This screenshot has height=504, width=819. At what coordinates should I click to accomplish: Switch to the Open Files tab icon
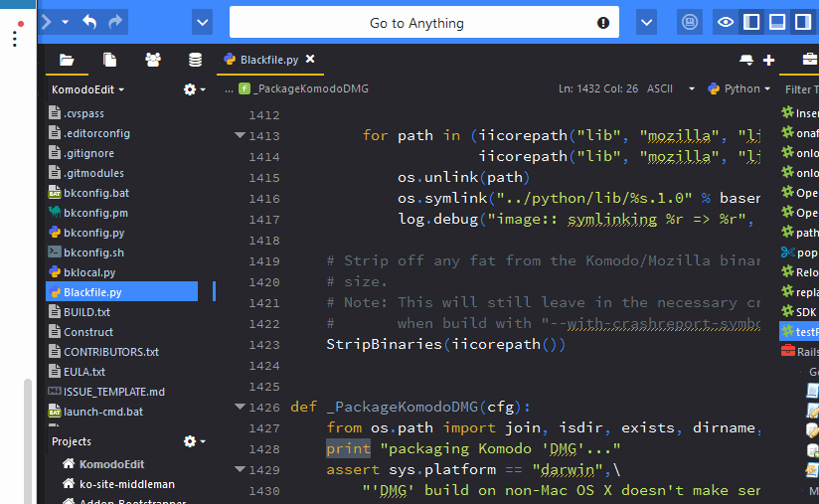(x=109, y=60)
